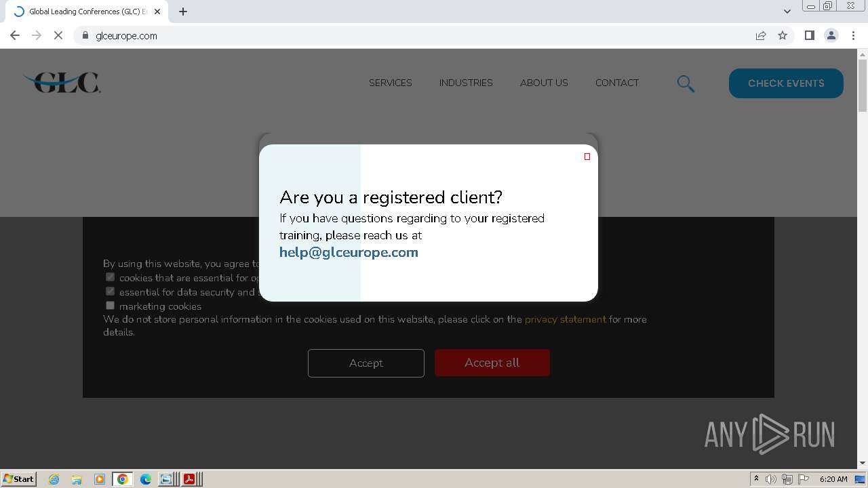Close the Global Leading Conferences tab

pyautogui.click(x=157, y=12)
